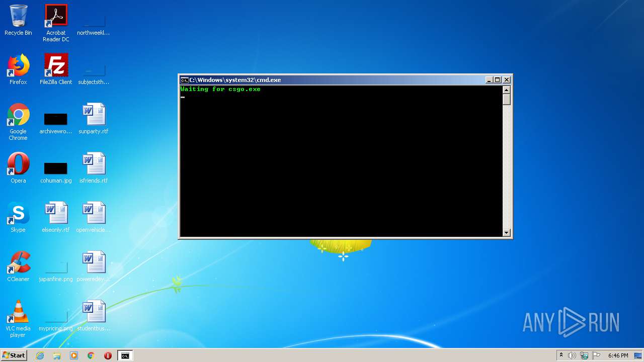The height and width of the screenshot is (362, 644).
Task: Click cmd window scroll up arrow
Action: [x=507, y=90]
